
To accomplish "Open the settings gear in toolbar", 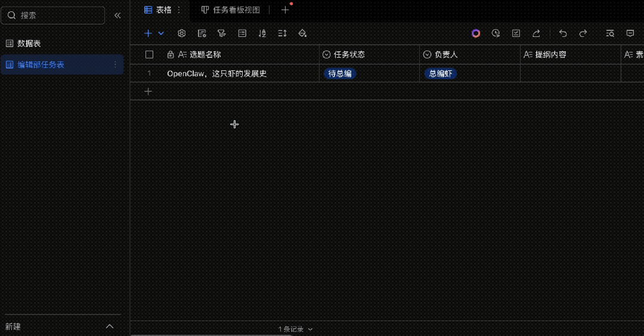I will click(x=182, y=33).
